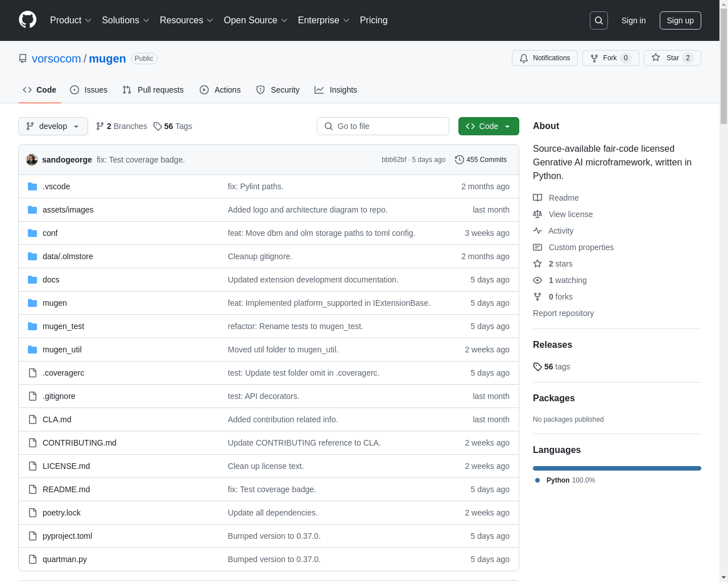
Task: Click the folder icon for assets/images
Action: coord(32,210)
